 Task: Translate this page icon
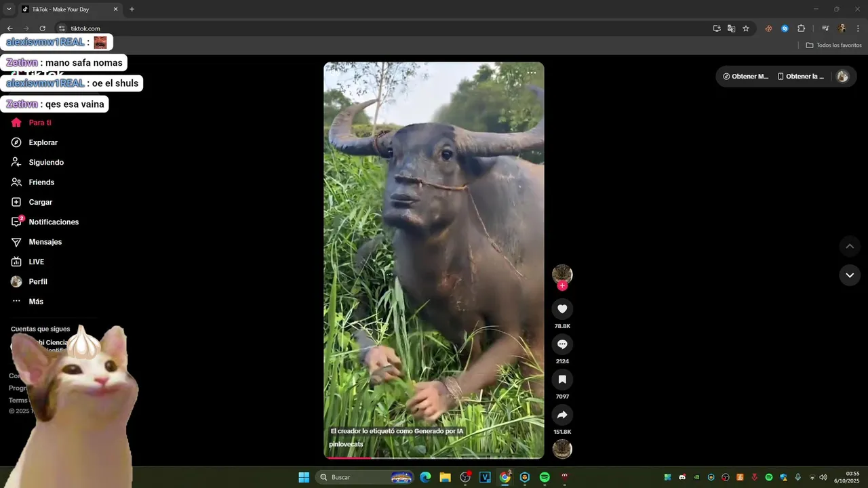coord(731,28)
